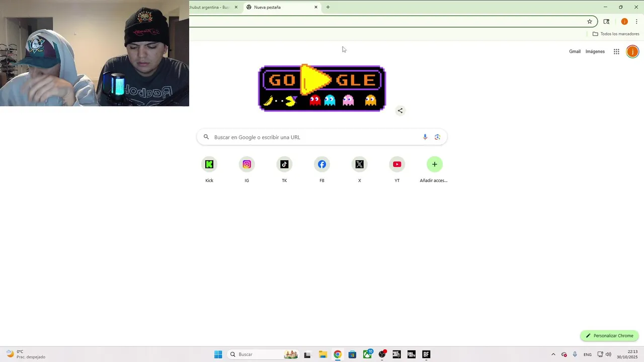Open the tab search icon in toolbar
The height and width of the screenshot is (362, 644).
point(606,22)
